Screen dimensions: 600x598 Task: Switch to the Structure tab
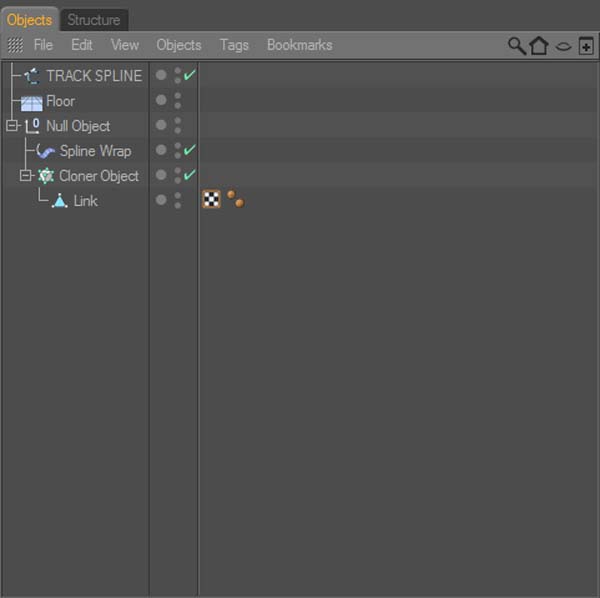[x=94, y=20]
